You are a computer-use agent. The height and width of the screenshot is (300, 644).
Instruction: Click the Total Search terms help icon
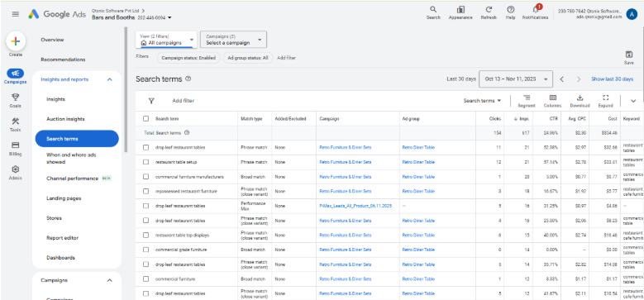coord(187,133)
